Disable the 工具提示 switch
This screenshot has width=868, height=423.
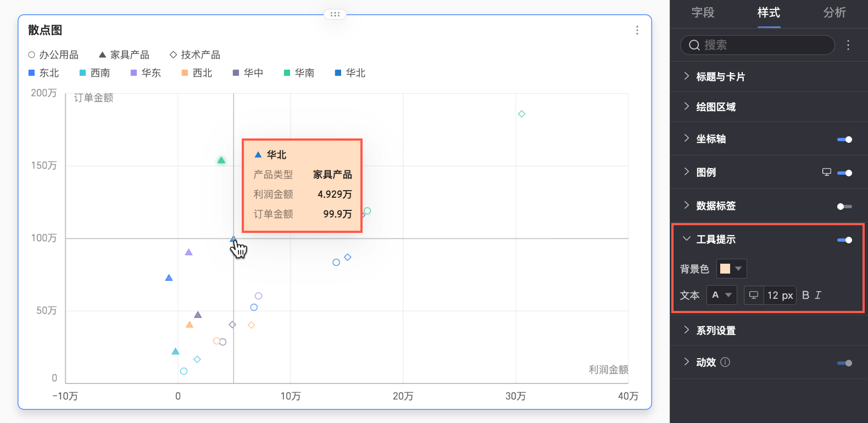844,240
